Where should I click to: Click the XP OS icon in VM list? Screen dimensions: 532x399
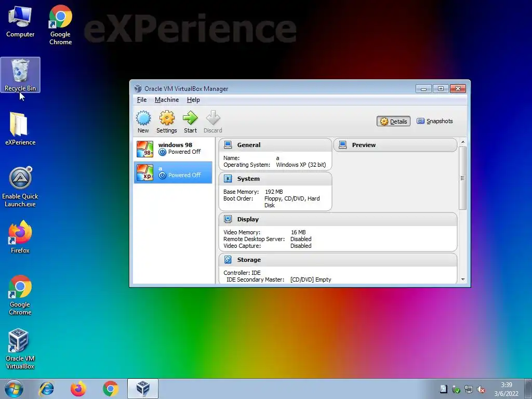pos(145,172)
